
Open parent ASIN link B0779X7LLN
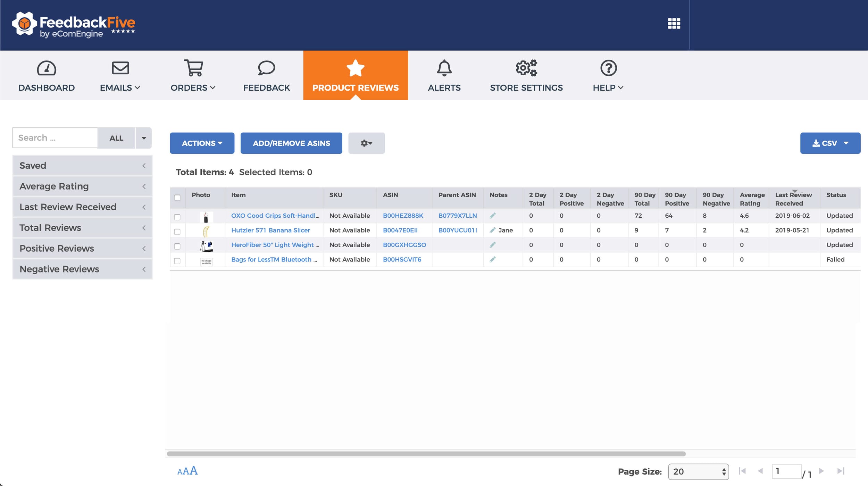[457, 216]
